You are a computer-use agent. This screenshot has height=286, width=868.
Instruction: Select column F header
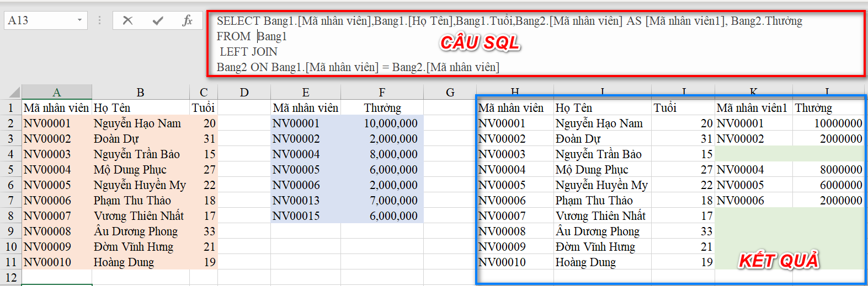(x=382, y=92)
